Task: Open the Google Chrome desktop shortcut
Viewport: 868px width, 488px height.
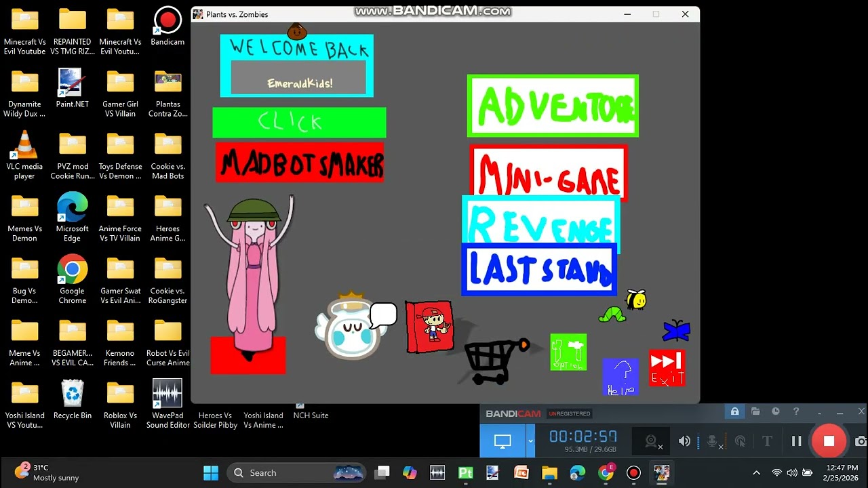Action: tap(72, 281)
